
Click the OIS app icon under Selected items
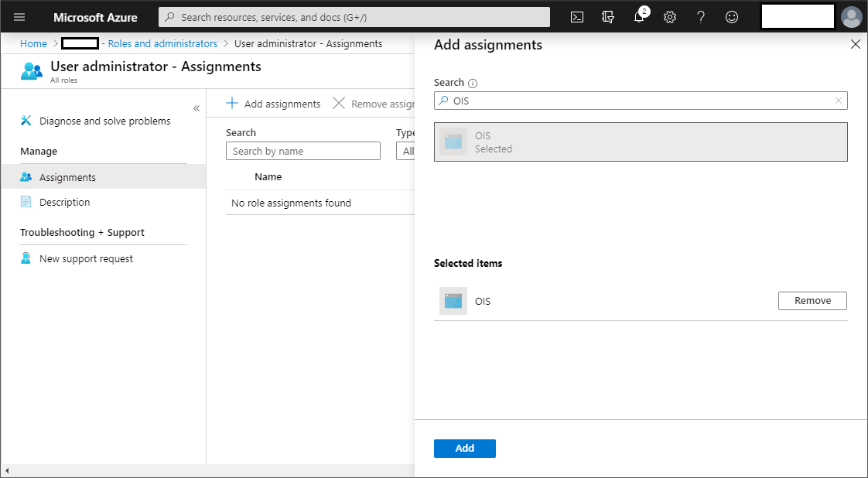(x=453, y=301)
